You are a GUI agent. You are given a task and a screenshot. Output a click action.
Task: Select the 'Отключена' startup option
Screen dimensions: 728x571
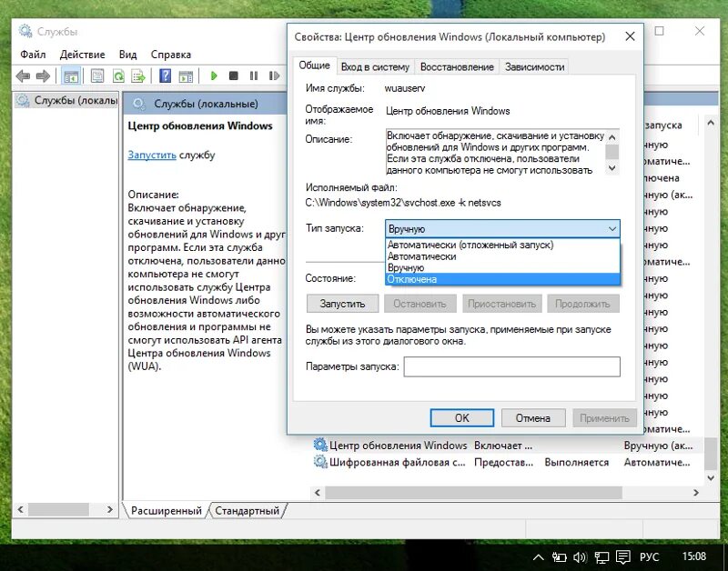(x=503, y=279)
